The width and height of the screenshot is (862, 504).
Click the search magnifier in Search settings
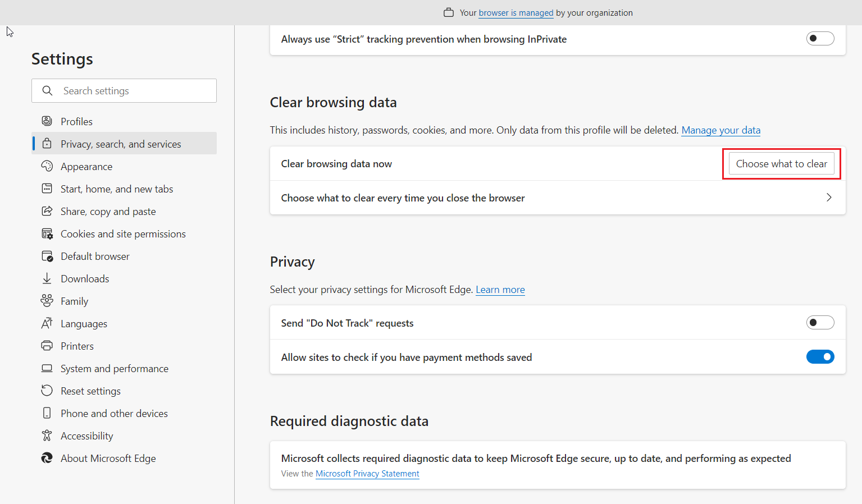pyautogui.click(x=47, y=90)
